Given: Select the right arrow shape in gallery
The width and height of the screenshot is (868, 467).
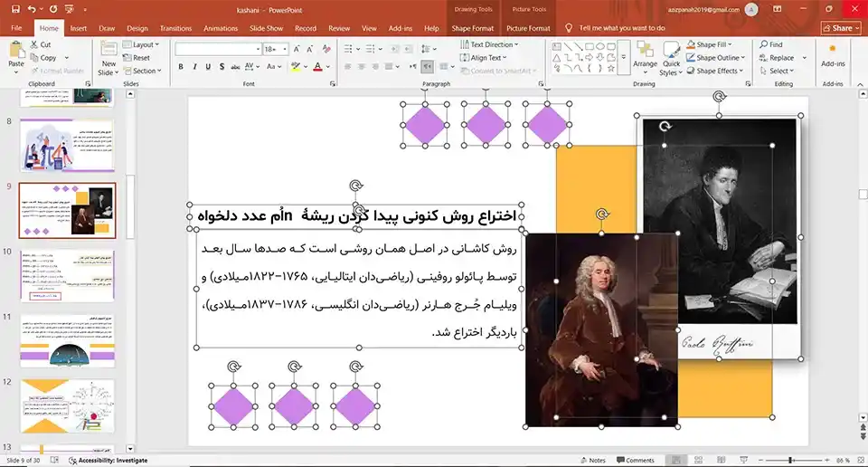Looking at the screenshot, I should [x=589, y=58].
